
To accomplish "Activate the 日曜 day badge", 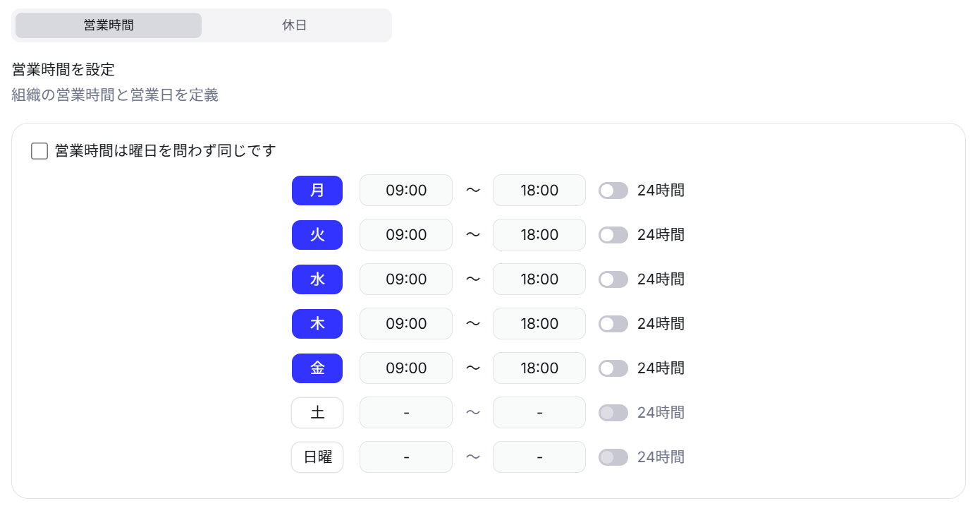I will coord(317,457).
